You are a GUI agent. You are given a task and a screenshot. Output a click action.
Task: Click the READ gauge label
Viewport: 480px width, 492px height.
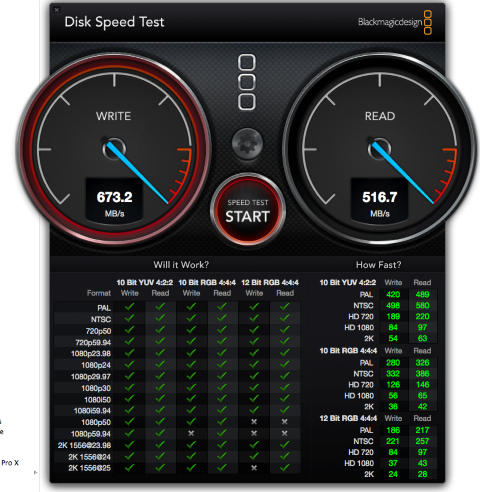(x=380, y=116)
